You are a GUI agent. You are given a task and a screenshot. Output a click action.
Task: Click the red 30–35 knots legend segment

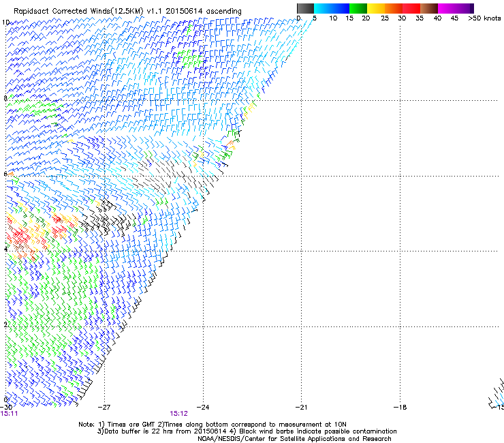click(411, 8)
